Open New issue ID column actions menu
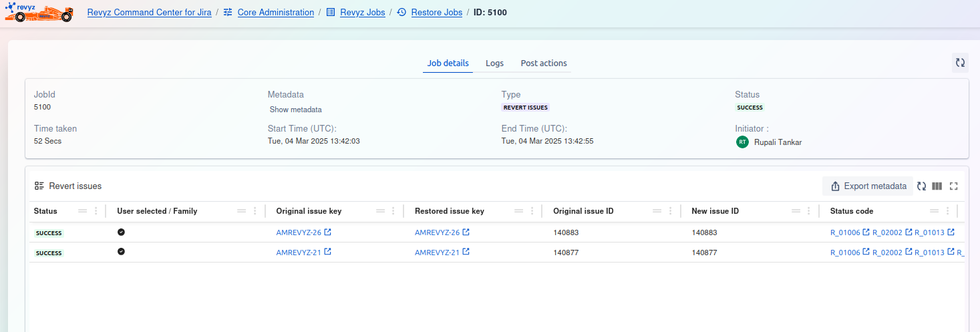The width and height of the screenshot is (980, 332). coord(809,211)
